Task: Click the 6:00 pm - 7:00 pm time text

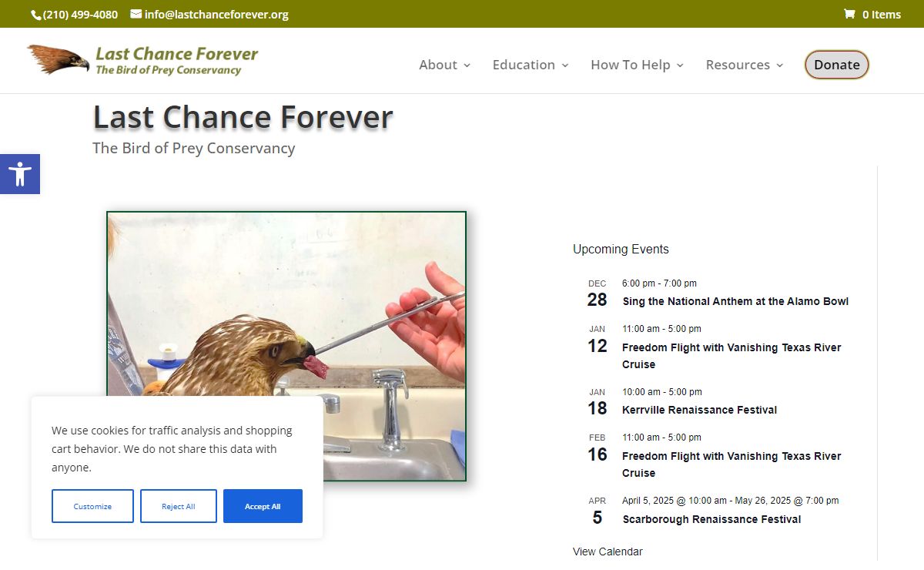Action: pyautogui.click(x=659, y=283)
